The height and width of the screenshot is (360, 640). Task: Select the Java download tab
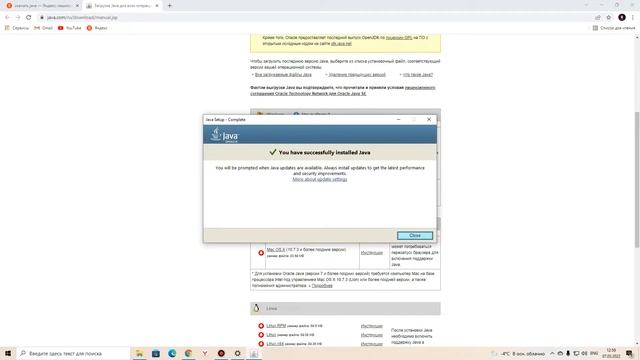[121, 6]
